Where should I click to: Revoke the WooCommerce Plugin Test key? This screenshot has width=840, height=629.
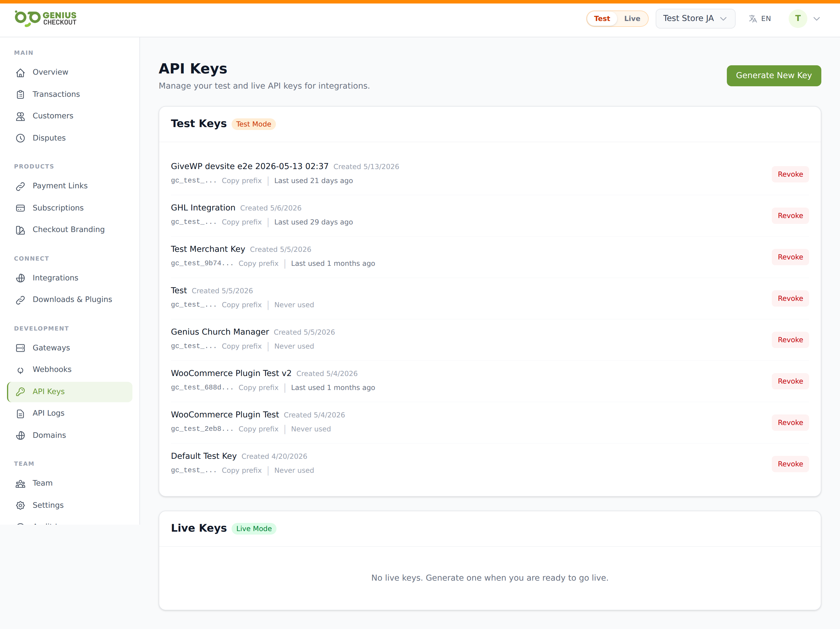tap(790, 423)
